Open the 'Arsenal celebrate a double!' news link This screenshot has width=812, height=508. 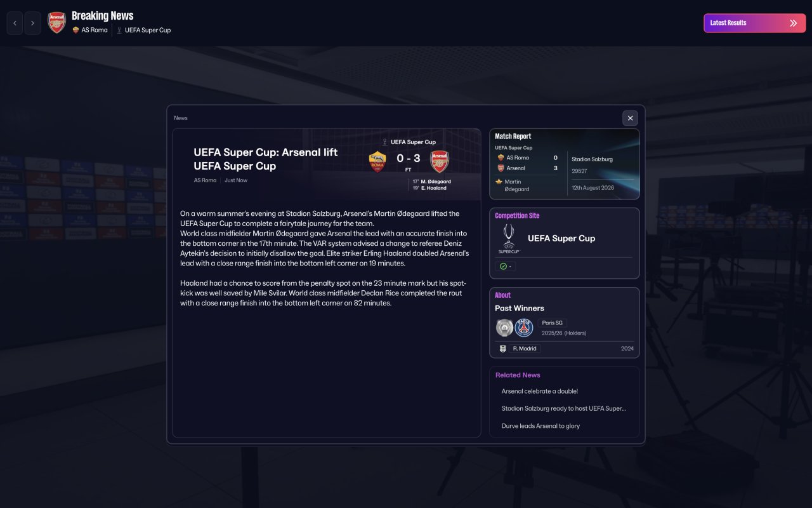click(539, 391)
